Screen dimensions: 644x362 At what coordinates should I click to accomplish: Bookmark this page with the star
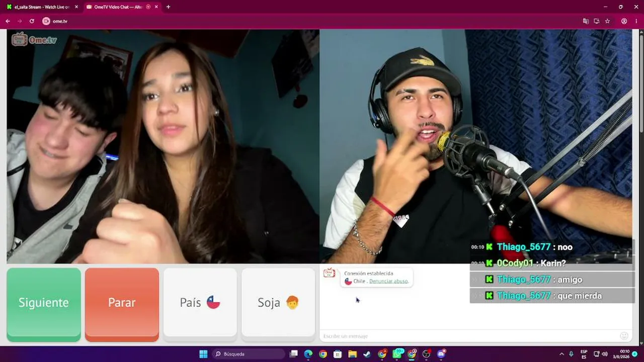(607, 21)
